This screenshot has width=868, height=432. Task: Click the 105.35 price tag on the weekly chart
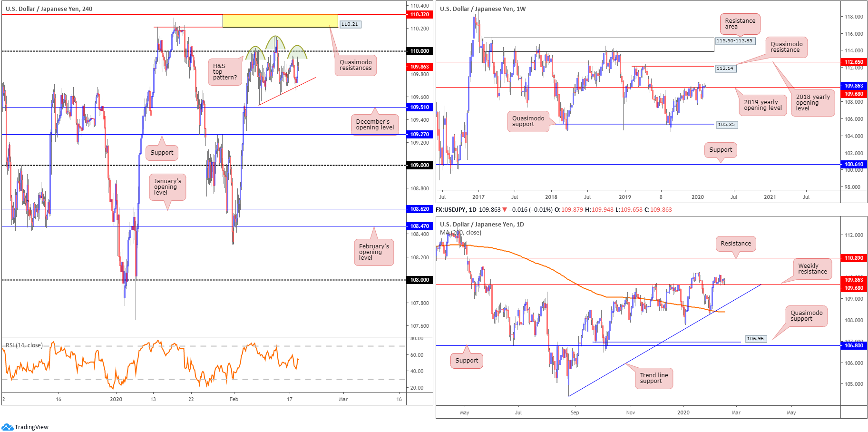pyautogui.click(x=726, y=125)
